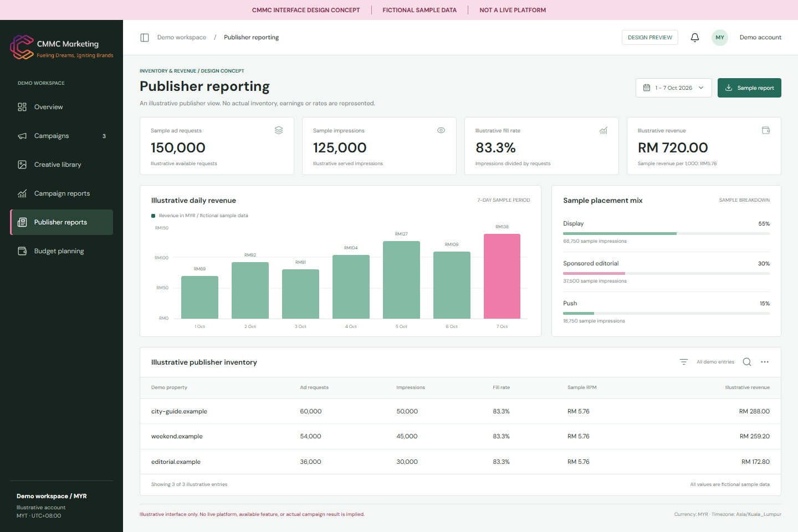Click the Demo account label
798x532 pixels.
click(x=760, y=38)
